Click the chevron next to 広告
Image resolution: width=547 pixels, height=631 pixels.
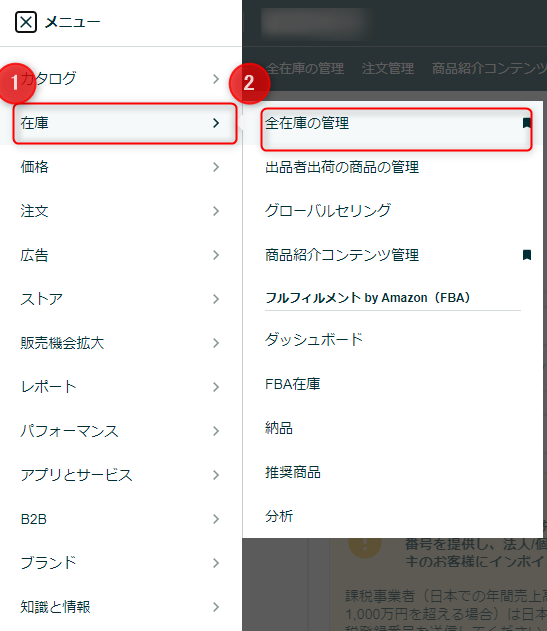pos(216,255)
